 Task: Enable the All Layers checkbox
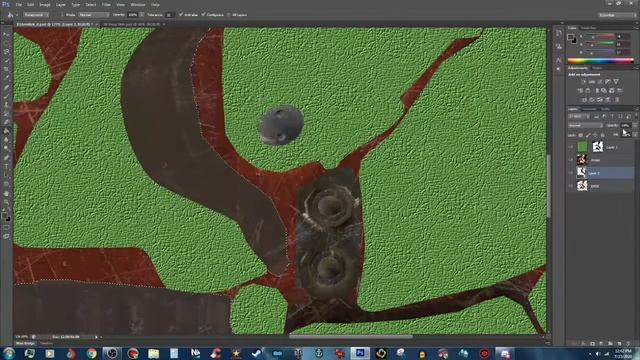tap(229, 15)
